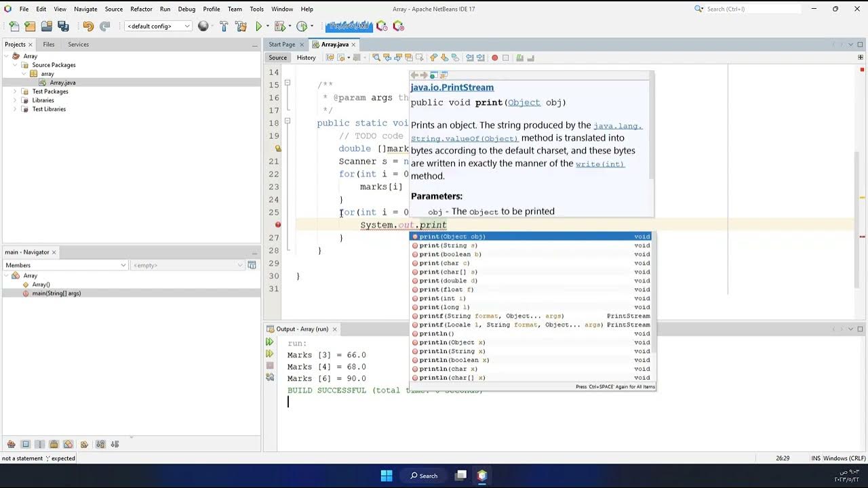This screenshot has height=488, width=868.
Task: Click the Next Bookmark icon in editor toolbar
Action: [445, 58]
